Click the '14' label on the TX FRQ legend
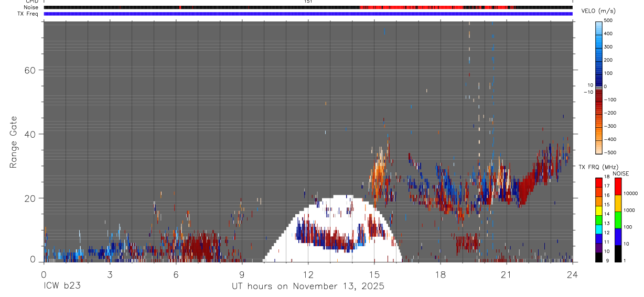The image size is (644, 297). [606, 214]
